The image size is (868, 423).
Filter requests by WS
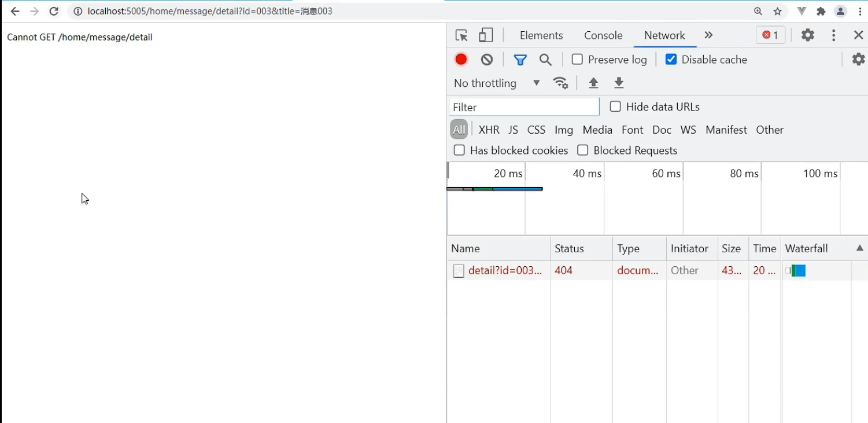coord(688,130)
